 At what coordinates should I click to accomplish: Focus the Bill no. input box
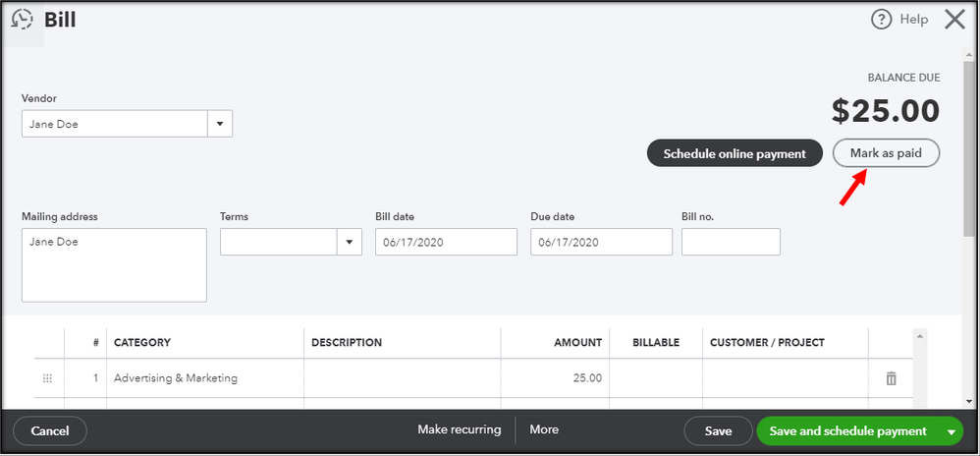731,242
